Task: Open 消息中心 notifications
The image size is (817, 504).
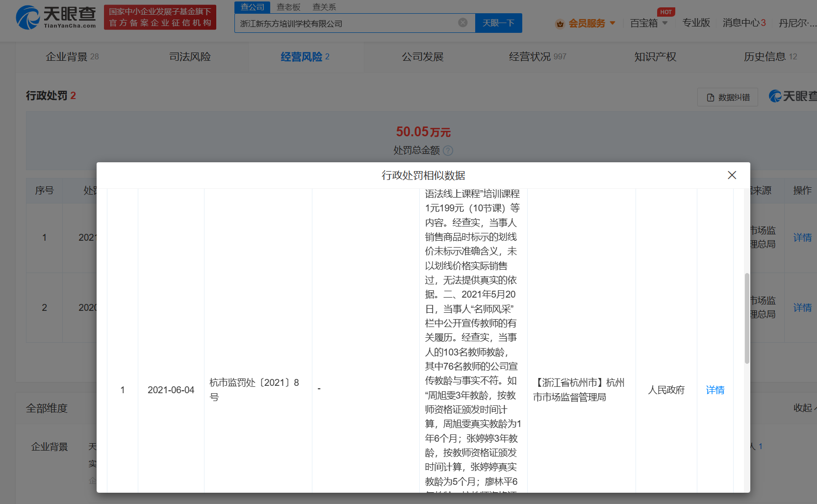Action: click(744, 23)
